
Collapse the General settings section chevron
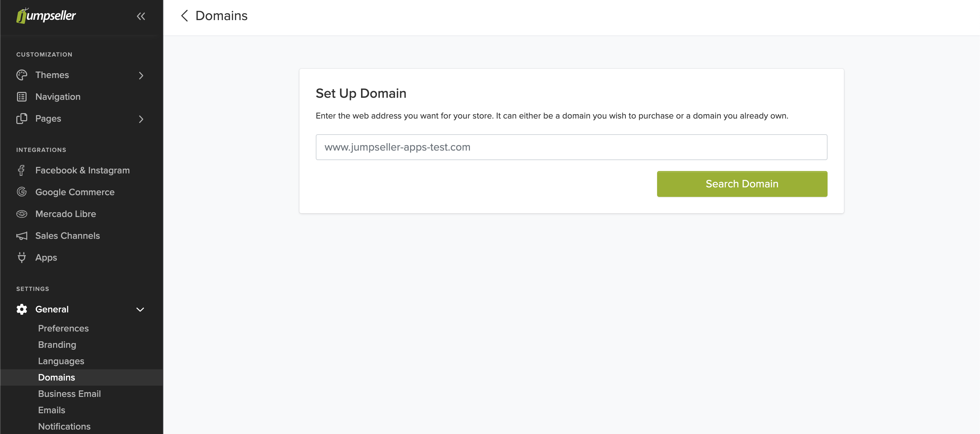coord(140,310)
